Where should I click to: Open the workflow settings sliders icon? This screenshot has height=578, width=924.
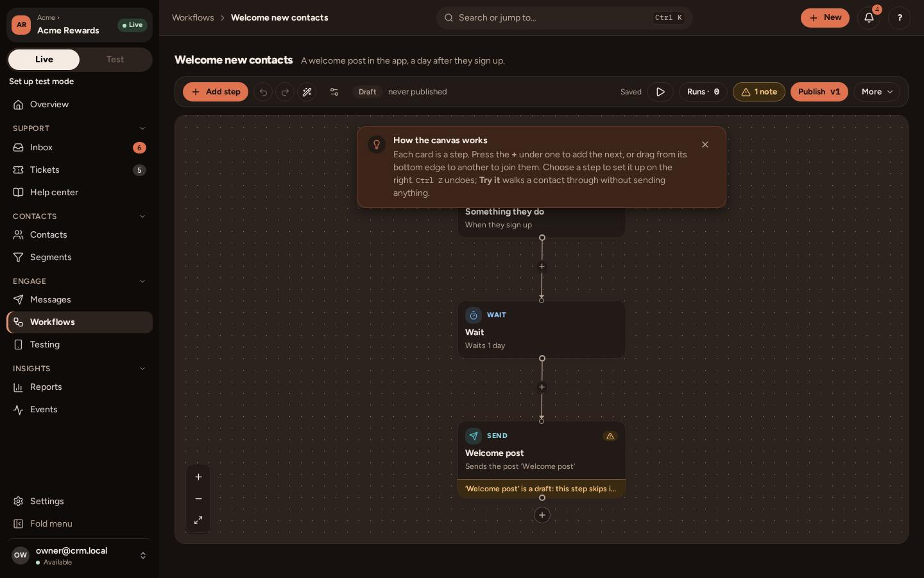coord(334,92)
